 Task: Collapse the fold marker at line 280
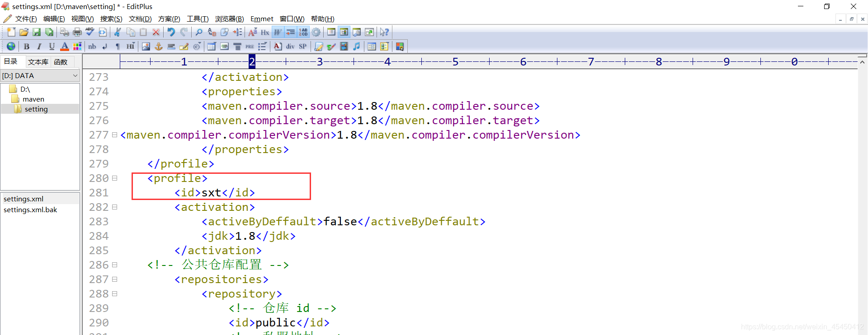coord(114,178)
